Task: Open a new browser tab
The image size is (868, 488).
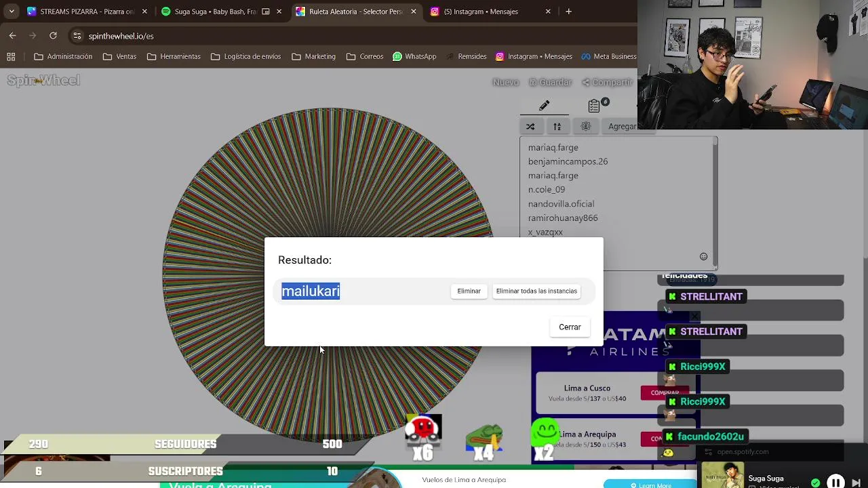Action: tap(569, 12)
